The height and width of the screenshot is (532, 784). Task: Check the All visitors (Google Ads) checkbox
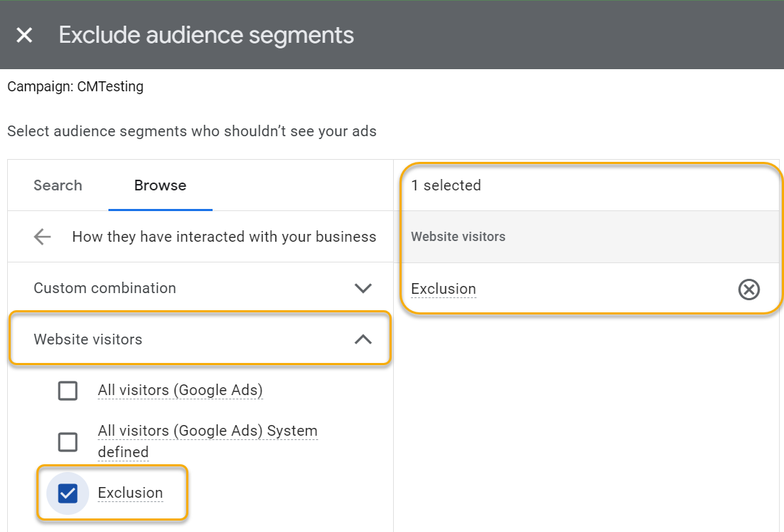[68, 391]
